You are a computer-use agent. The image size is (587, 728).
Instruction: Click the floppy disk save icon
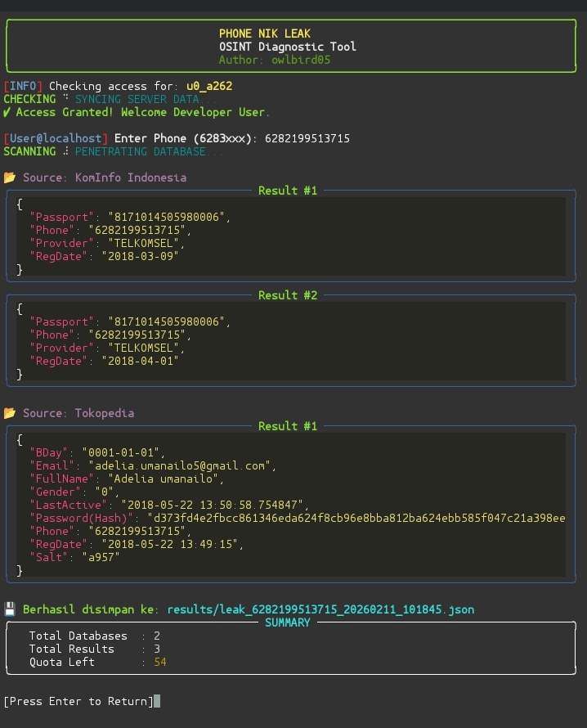click(10, 609)
